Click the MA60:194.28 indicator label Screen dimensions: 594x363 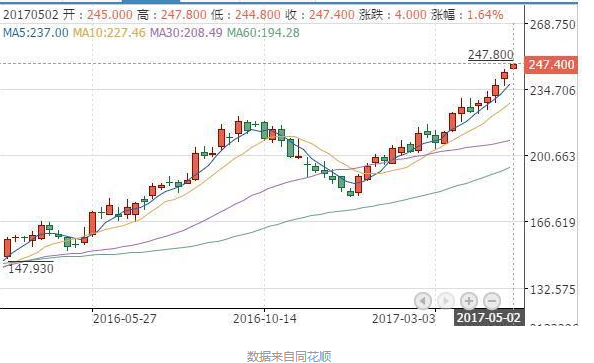click(263, 33)
